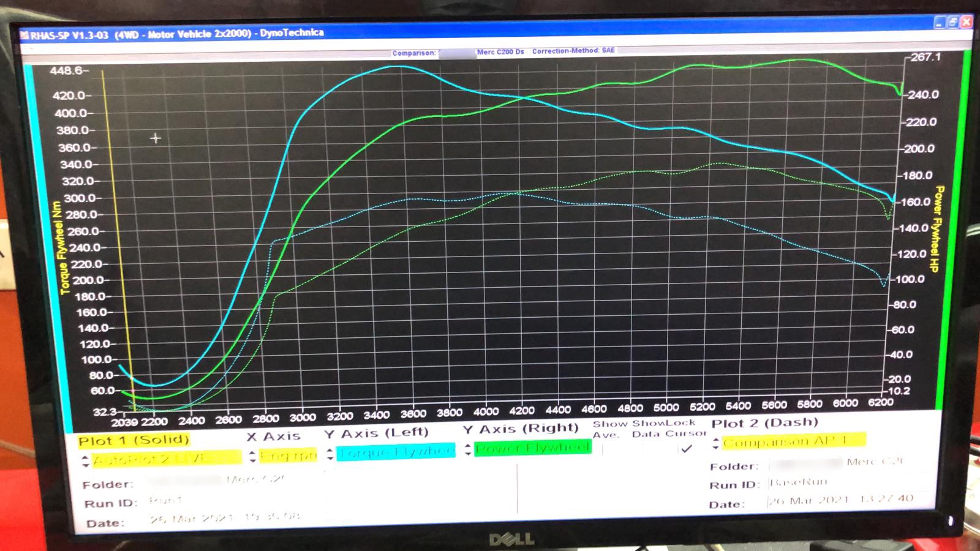
Task: Click the Correction-Method: SAE header text
Action: click(x=573, y=51)
